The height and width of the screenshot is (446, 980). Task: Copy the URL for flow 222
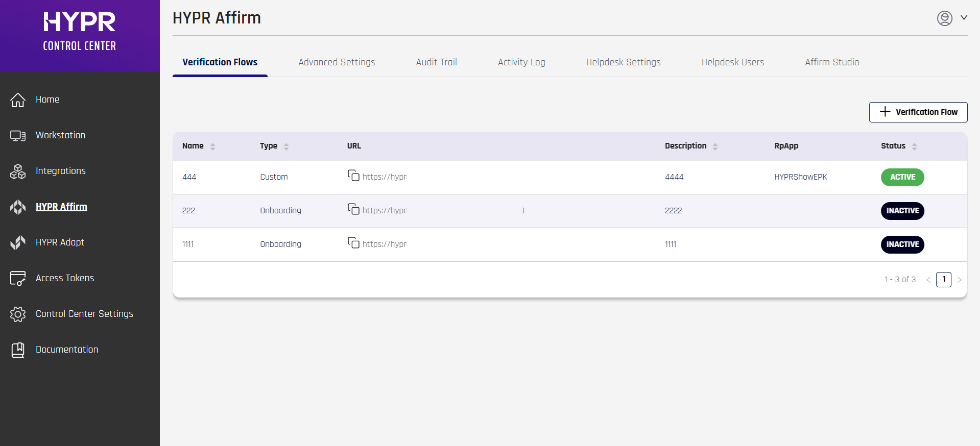click(x=353, y=209)
